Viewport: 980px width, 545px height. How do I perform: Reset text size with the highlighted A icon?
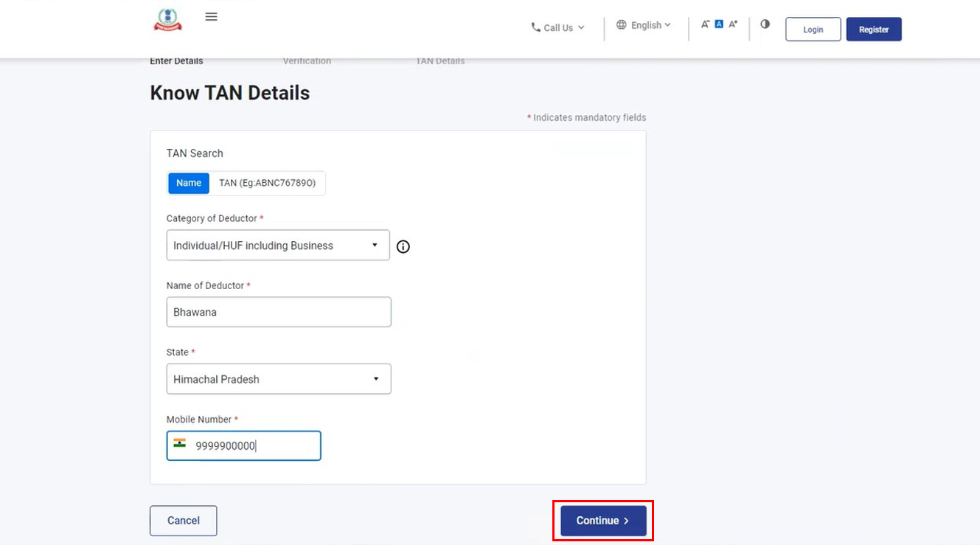click(x=718, y=23)
